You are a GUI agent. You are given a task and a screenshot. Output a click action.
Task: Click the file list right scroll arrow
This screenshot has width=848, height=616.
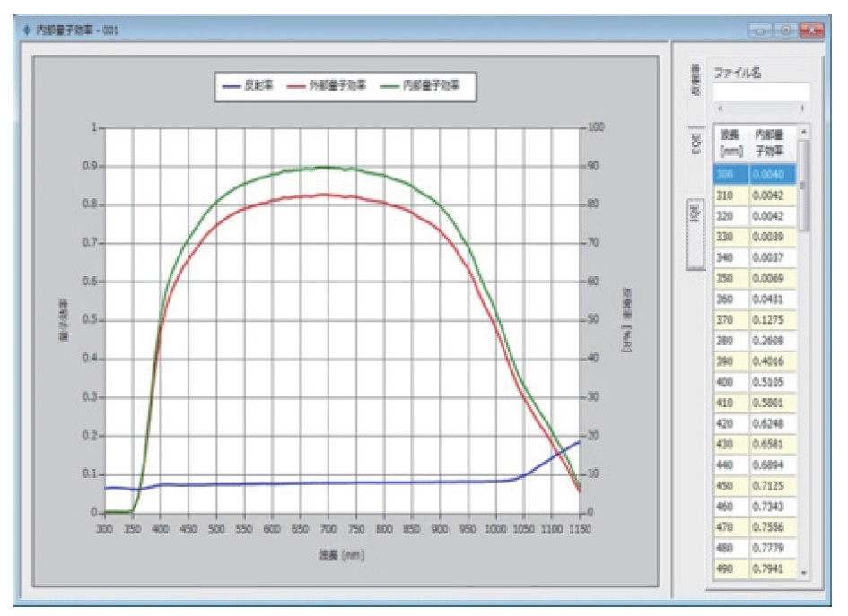click(802, 108)
